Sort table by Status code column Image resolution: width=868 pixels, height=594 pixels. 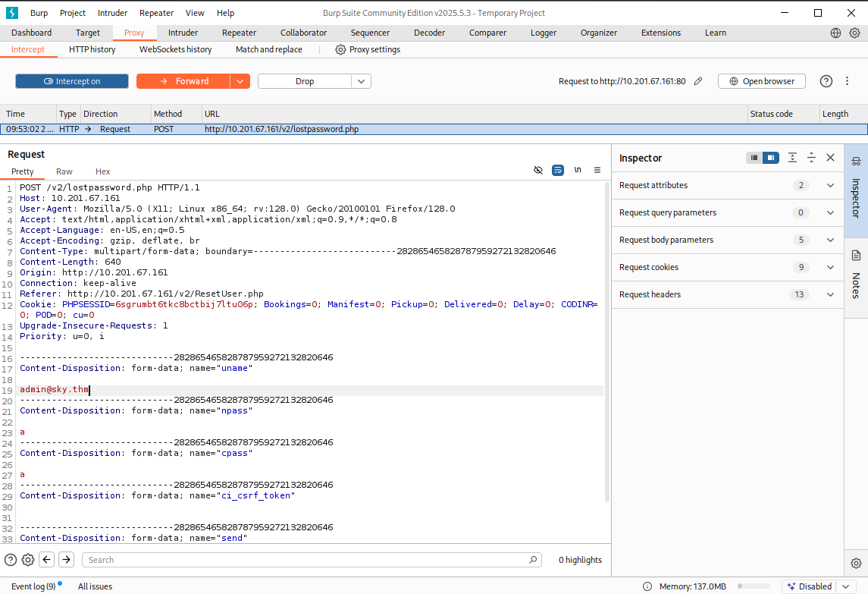coord(783,114)
